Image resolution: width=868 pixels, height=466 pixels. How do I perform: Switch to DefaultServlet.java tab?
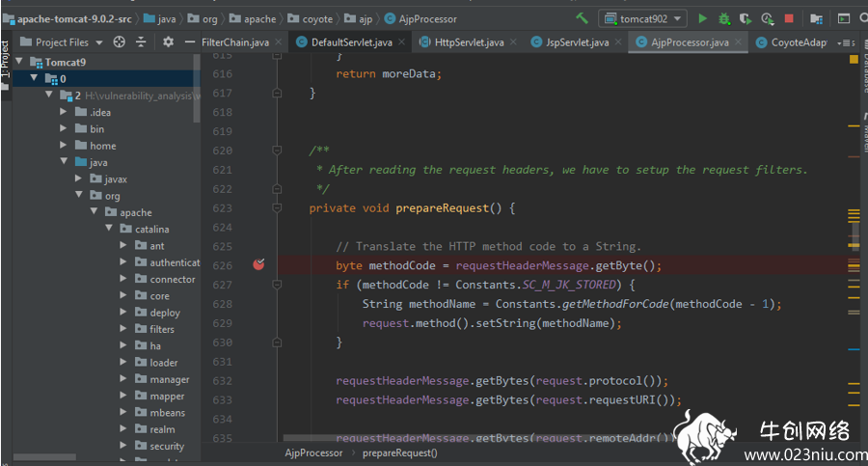351,42
